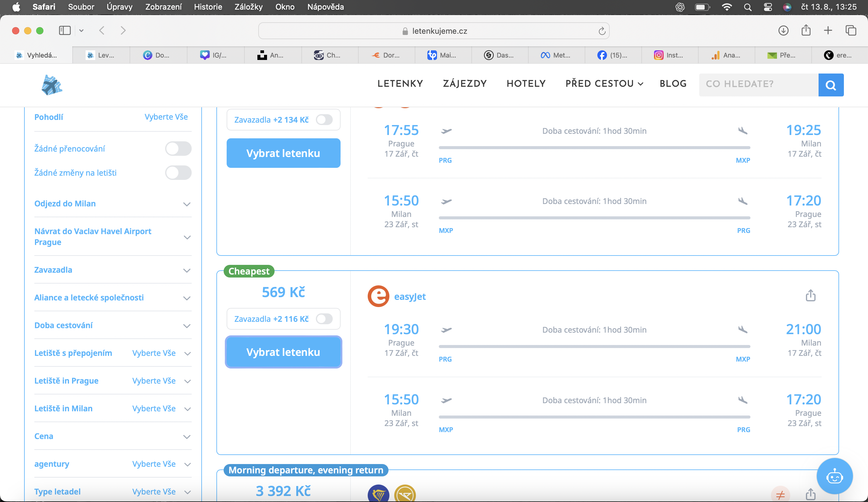Viewport: 868px width, 502px height.
Task: Click the Cheapest badge label
Action: [x=249, y=271]
